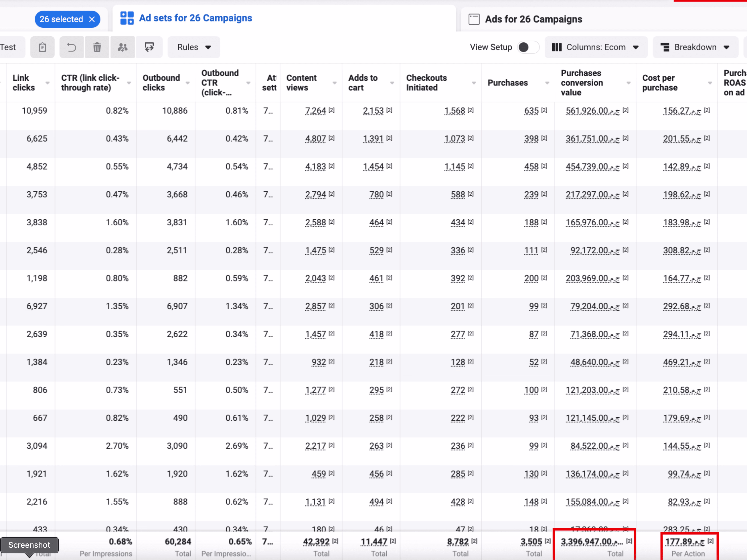
Task: Click the total 3,505 purchases value
Action: 531,542
